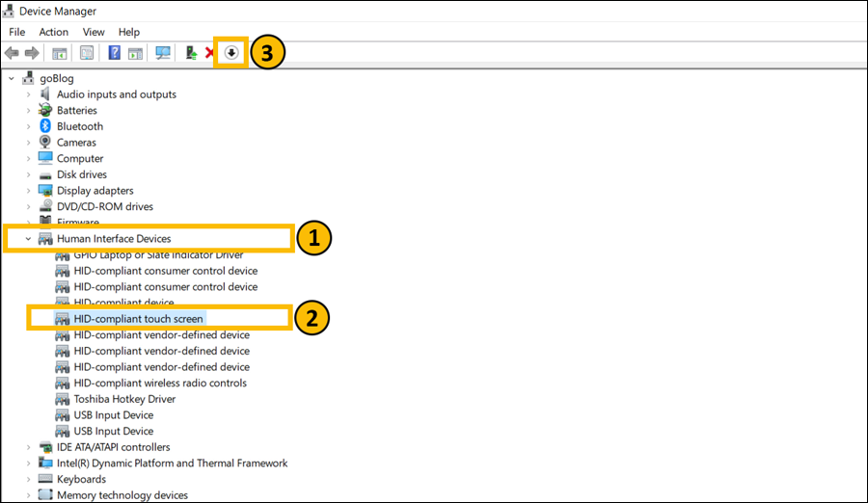This screenshot has width=868, height=503.
Task: Open the File menu
Action: 17,32
